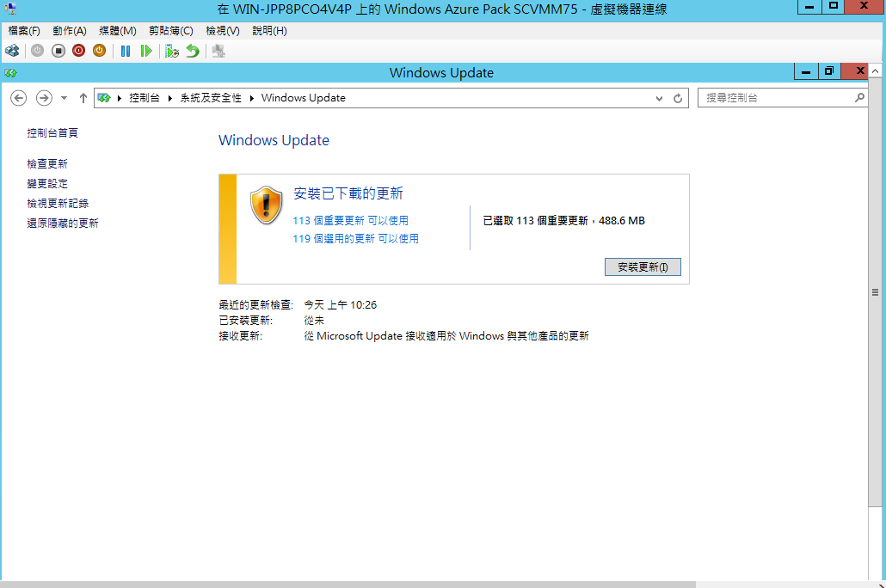Expand the arrow before 控制台 breadcrumb

[x=120, y=98]
